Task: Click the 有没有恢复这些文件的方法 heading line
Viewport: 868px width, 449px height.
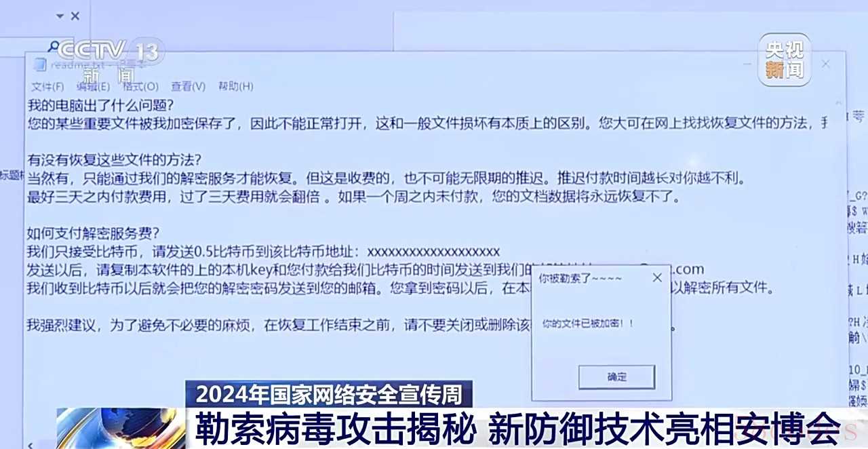Action: click(114, 160)
